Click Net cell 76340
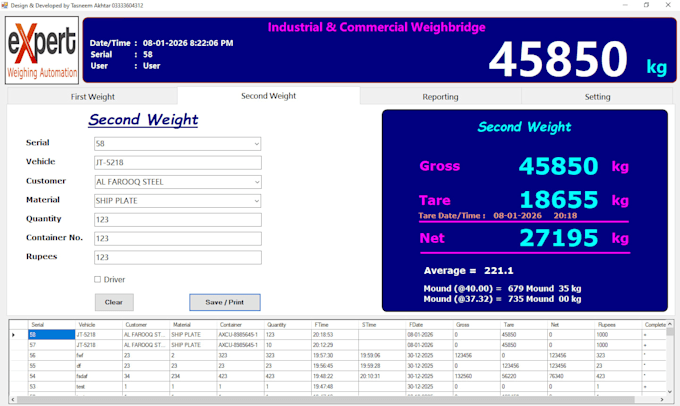Image resolution: width=680 pixels, height=406 pixels. [571, 377]
